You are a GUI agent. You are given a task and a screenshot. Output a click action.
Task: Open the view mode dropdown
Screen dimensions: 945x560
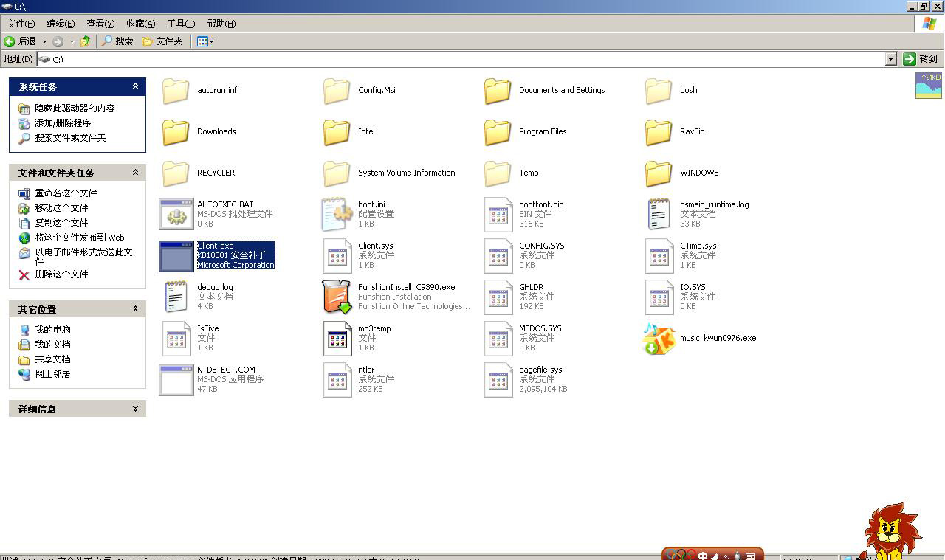205,41
